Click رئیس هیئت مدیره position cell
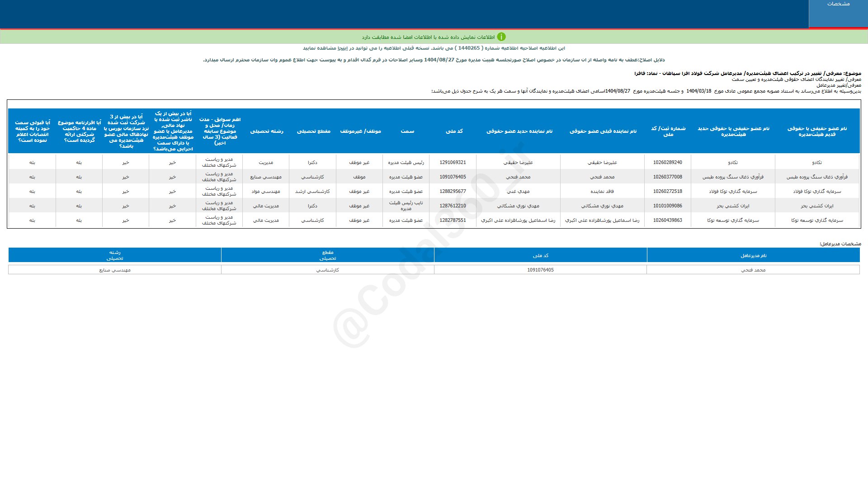Screen dimensions: 868x488 click(406, 163)
